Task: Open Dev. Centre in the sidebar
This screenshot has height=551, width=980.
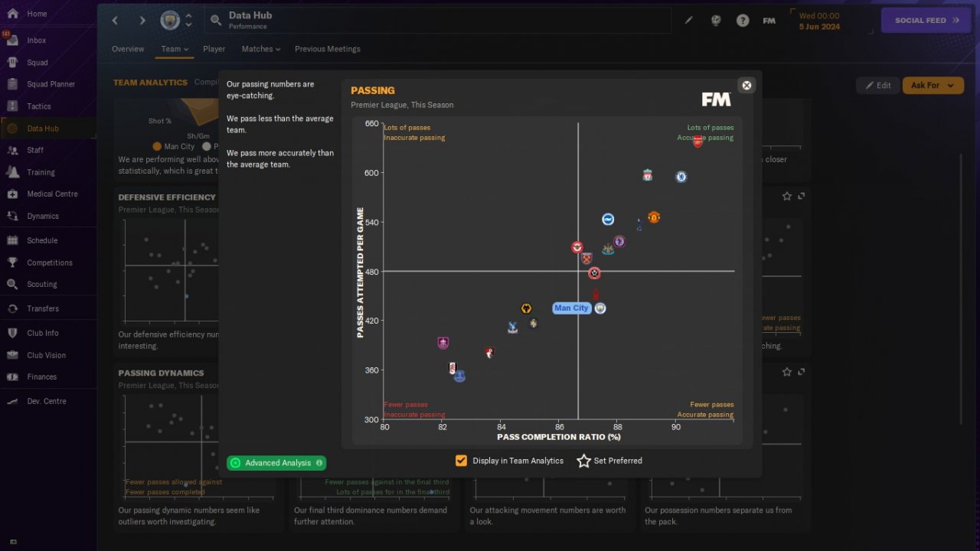Action: [x=47, y=401]
